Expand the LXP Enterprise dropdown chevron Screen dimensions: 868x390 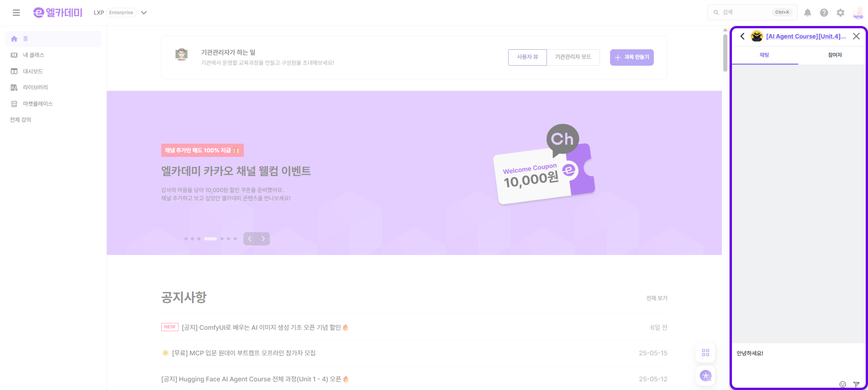tap(144, 13)
